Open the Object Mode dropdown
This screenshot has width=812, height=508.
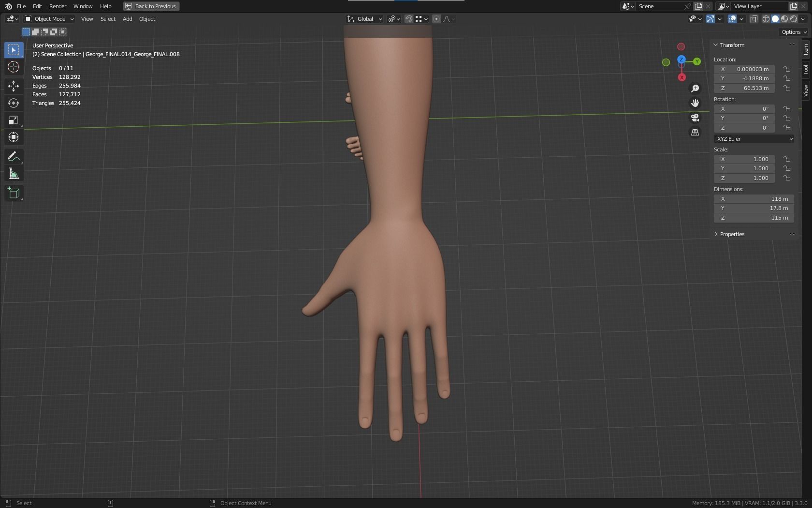(x=49, y=19)
